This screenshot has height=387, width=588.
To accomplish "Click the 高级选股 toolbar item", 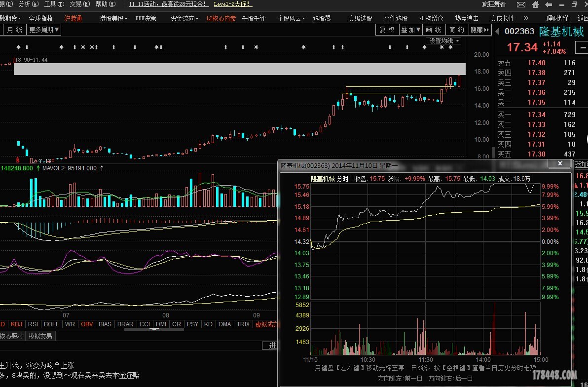I will [360, 18].
